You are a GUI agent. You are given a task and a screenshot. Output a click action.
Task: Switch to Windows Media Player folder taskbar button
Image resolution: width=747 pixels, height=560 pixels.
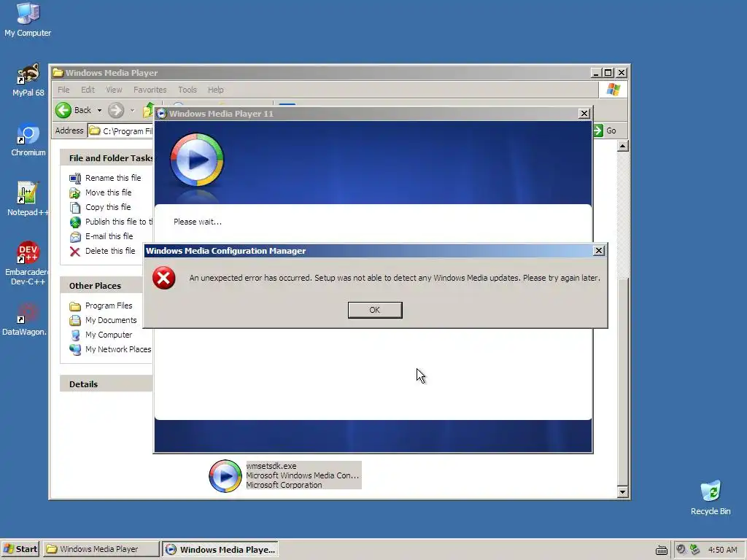[x=101, y=549]
